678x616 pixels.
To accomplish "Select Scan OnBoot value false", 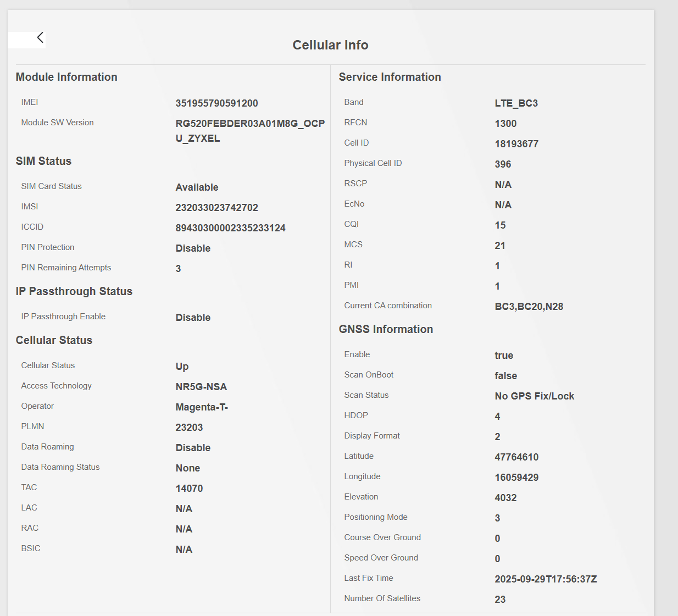I will 505,376.
